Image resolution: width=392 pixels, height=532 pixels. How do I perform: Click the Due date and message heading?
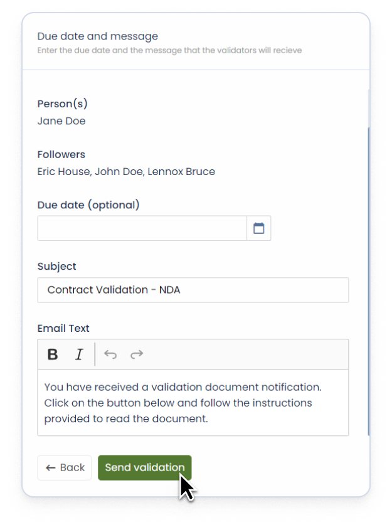[97, 36]
